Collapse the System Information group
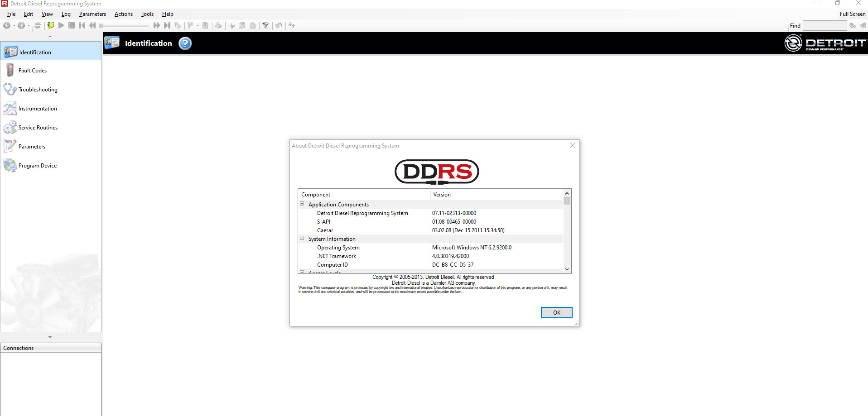Image resolution: width=868 pixels, height=416 pixels. pos(302,239)
